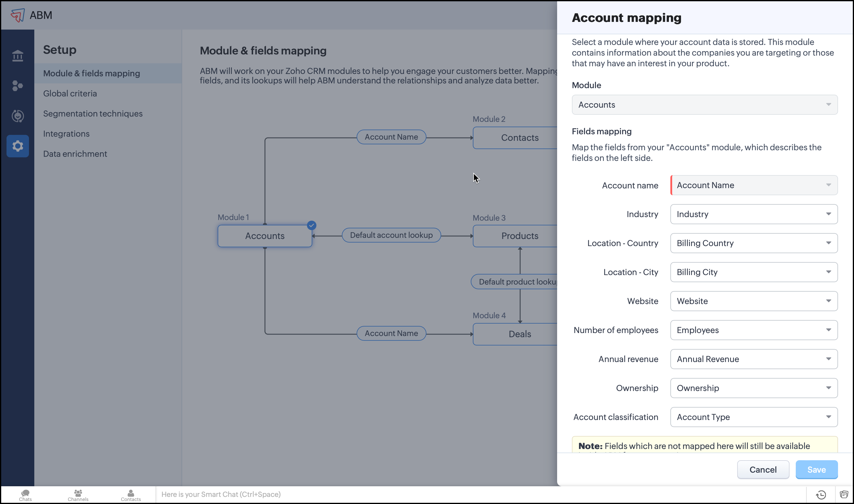Open the Industry field dropdown

[753, 214]
